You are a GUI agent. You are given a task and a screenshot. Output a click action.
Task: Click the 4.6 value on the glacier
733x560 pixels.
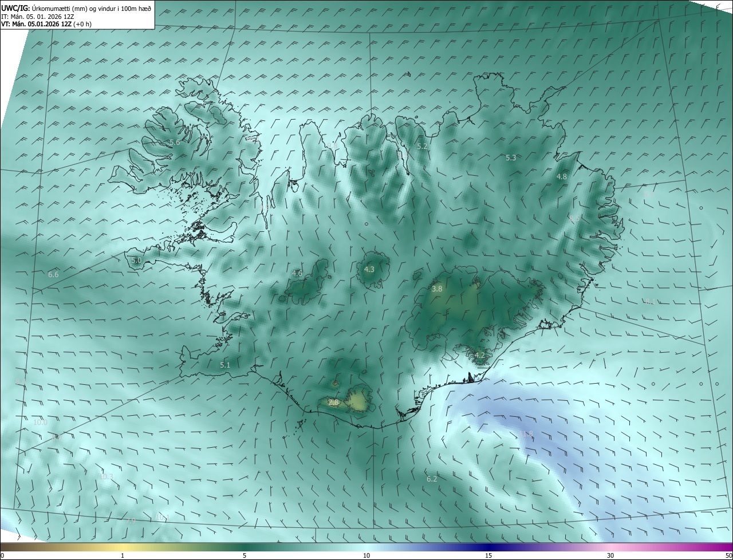coord(297,274)
